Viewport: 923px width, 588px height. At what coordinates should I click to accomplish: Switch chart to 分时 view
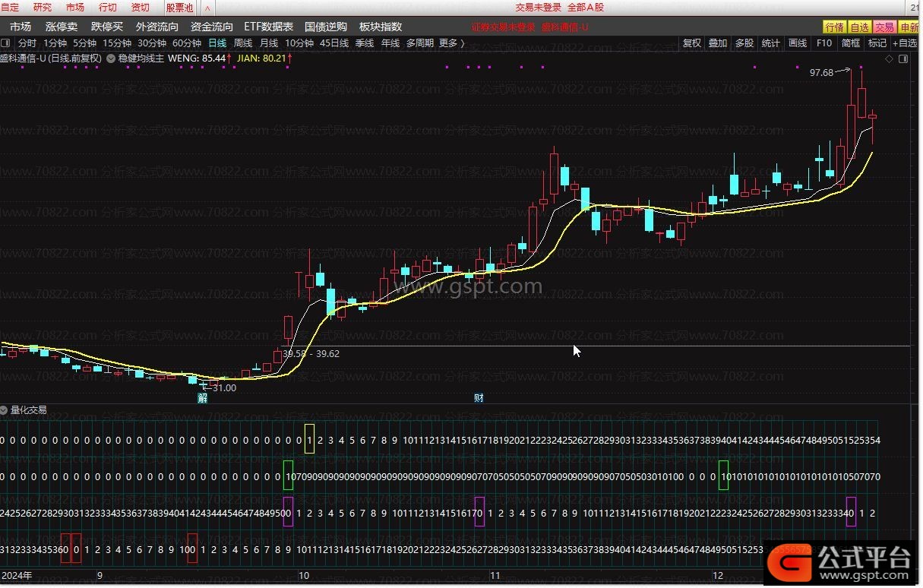click(27, 43)
